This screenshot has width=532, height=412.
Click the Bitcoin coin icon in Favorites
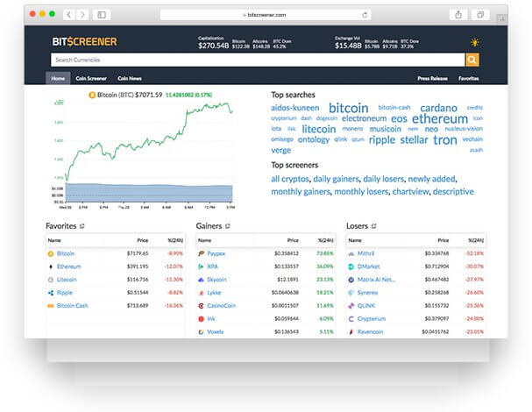pyautogui.click(x=51, y=253)
